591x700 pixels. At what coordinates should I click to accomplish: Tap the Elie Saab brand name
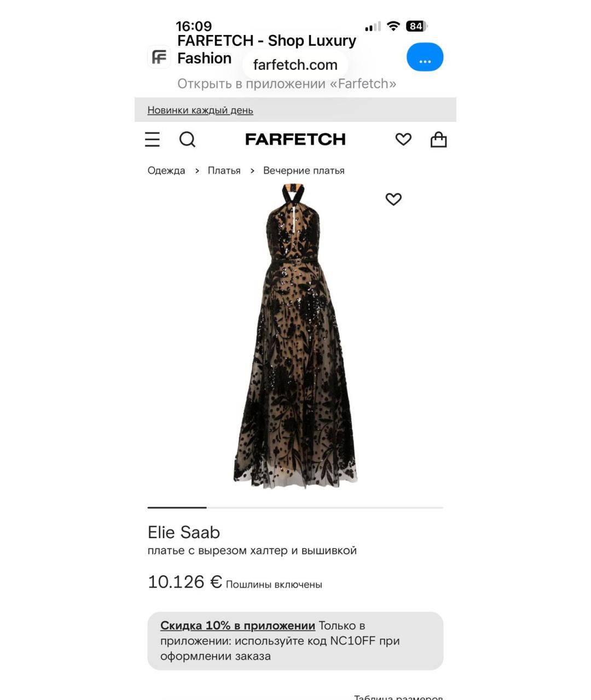tap(184, 532)
